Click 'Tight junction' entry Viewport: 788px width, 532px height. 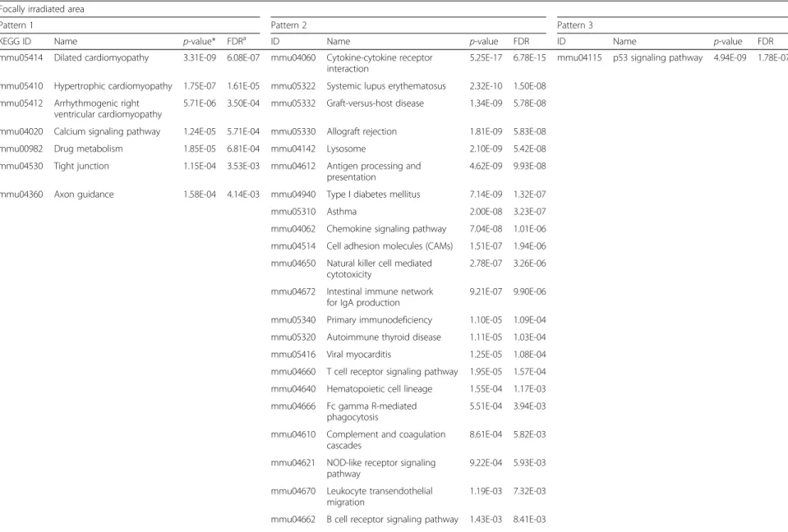81,166
